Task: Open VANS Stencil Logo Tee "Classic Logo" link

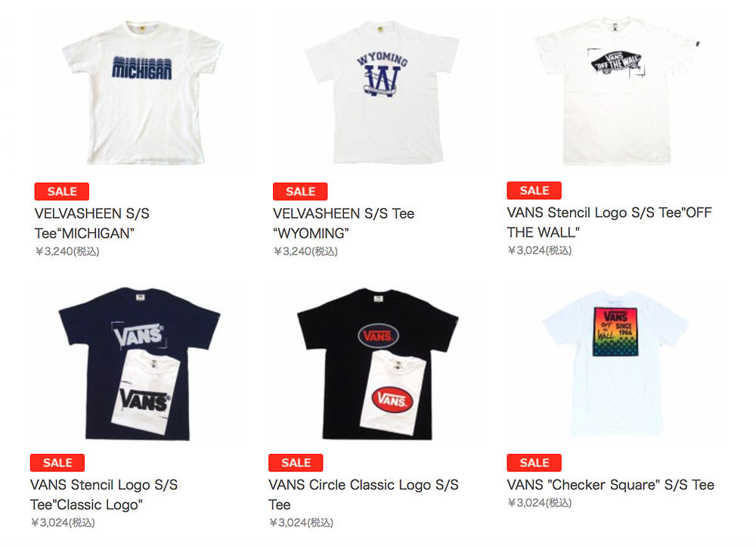Action: [104, 495]
